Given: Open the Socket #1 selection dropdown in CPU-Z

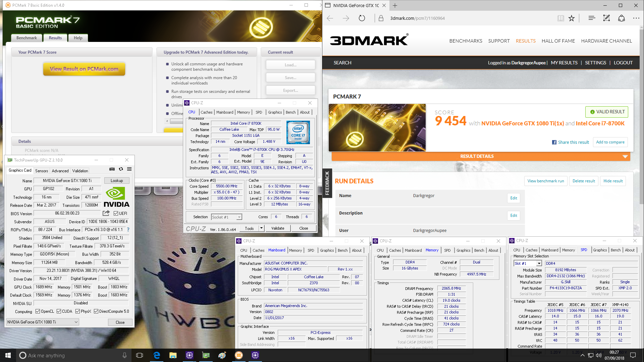Looking at the screenshot, I should tap(226, 217).
